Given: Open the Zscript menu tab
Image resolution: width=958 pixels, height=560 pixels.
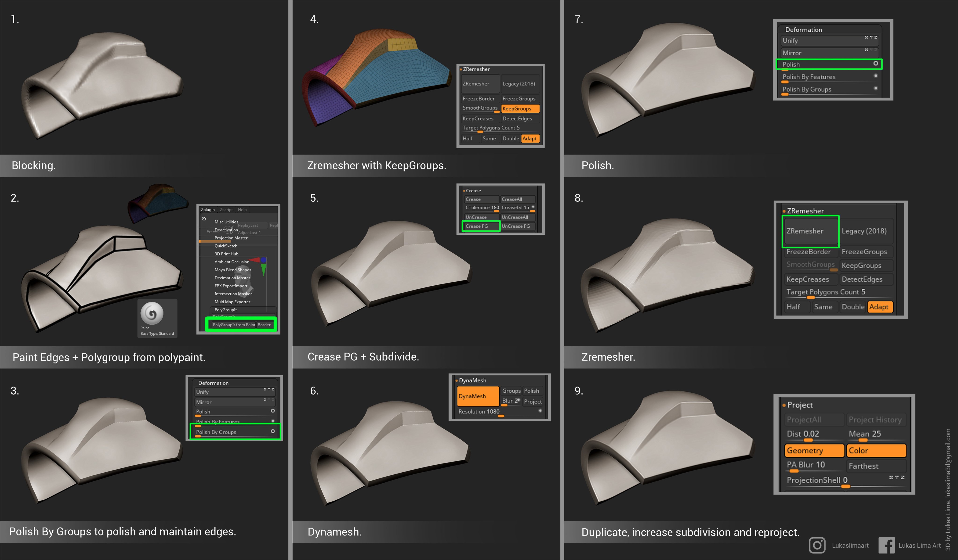Looking at the screenshot, I should [226, 210].
